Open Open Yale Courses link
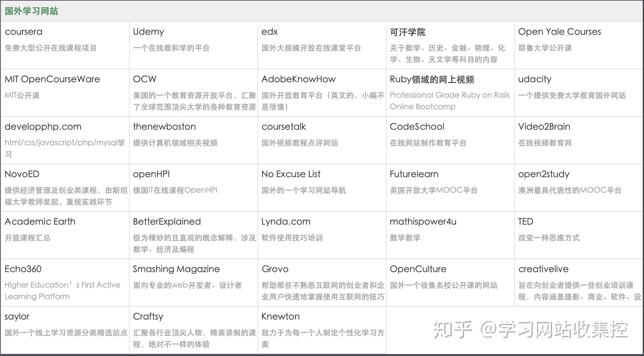Screen dimensions: 644x356 point(559,32)
